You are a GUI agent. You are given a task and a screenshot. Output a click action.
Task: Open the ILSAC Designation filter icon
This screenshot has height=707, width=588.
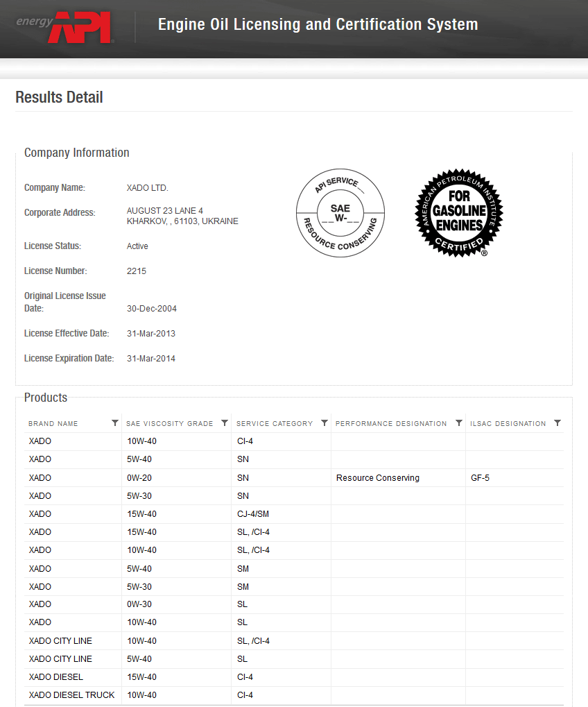point(557,423)
